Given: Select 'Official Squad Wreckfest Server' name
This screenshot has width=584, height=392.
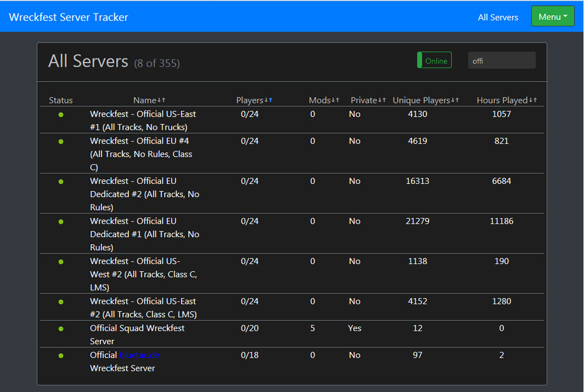Looking at the screenshot, I should pos(137,335).
